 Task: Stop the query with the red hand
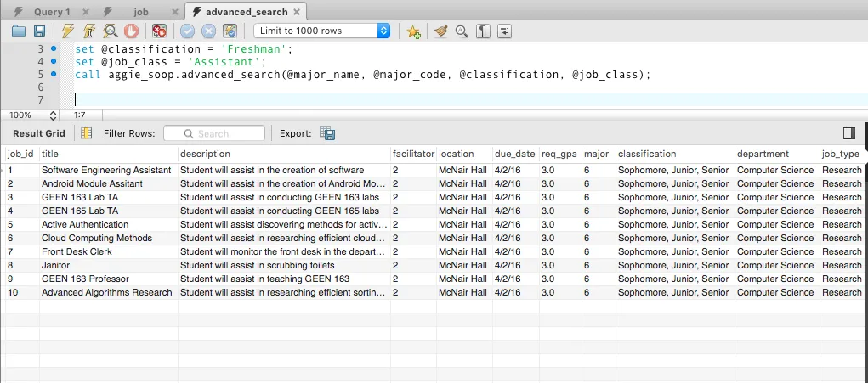pyautogui.click(x=131, y=31)
